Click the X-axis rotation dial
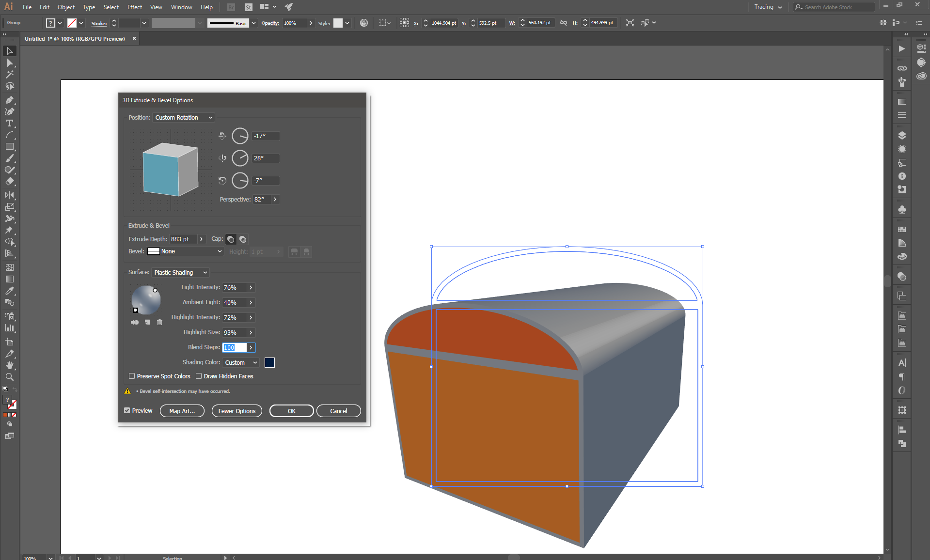Image resolution: width=930 pixels, height=560 pixels. 240,136
